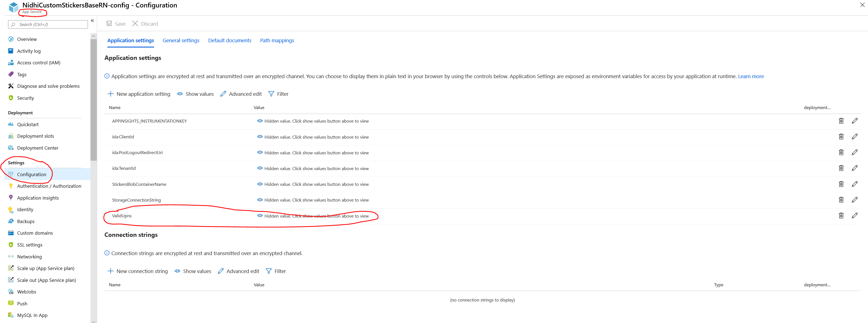This screenshot has width=868, height=323.
Task: Collapse the left sidebar with double chevron
Action: click(x=92, y=21)
